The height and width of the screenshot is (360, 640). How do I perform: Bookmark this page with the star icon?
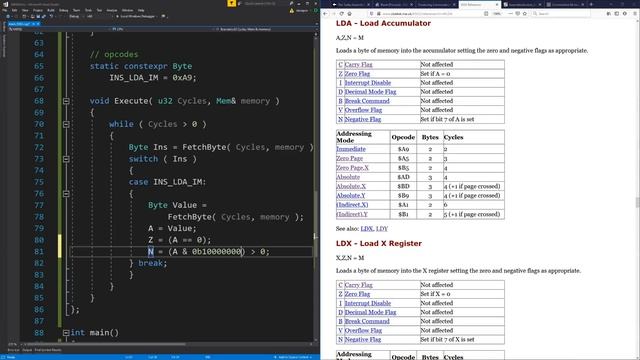[x=525, y=13]
